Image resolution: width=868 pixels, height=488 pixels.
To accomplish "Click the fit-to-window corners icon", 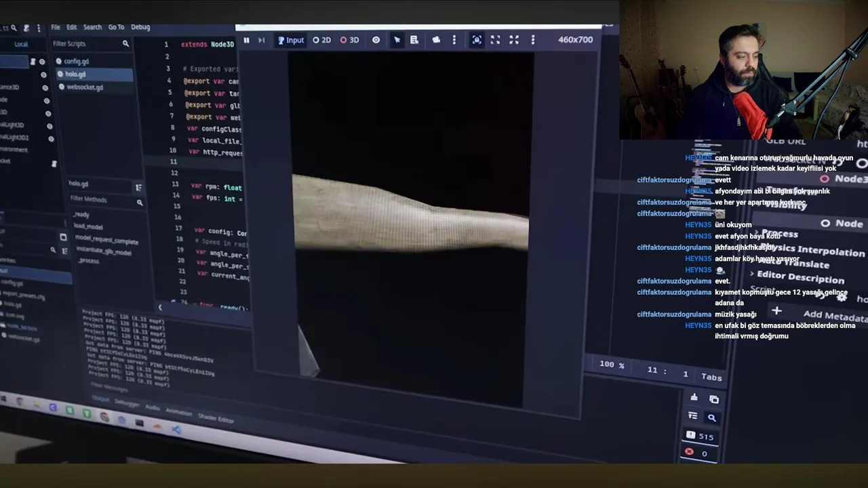I will pyautogui.click(x=495, y=40).
